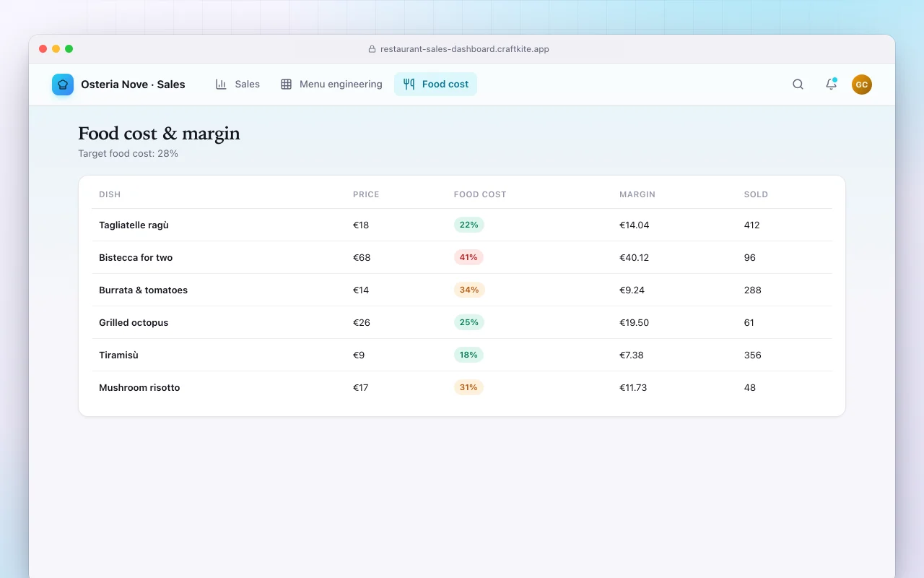Image resolution: width=924 pixels, height=578 pixels.
Task: Select the Mushroom risotto dish name
Action: tap(139, 387)
